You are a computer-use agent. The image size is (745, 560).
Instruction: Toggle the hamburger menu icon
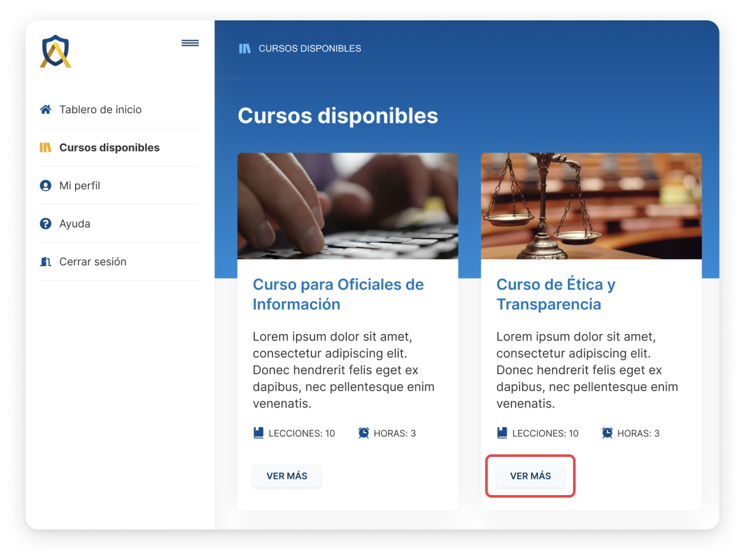pyautogui.click(x=190, y=43)
